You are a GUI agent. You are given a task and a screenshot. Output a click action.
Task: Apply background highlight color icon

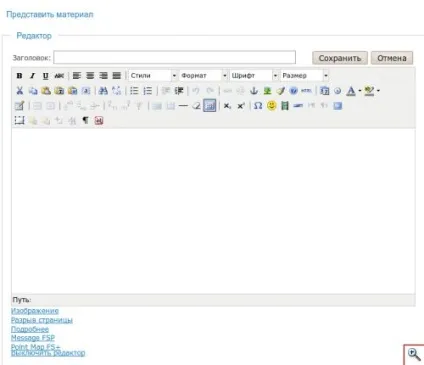369,91
